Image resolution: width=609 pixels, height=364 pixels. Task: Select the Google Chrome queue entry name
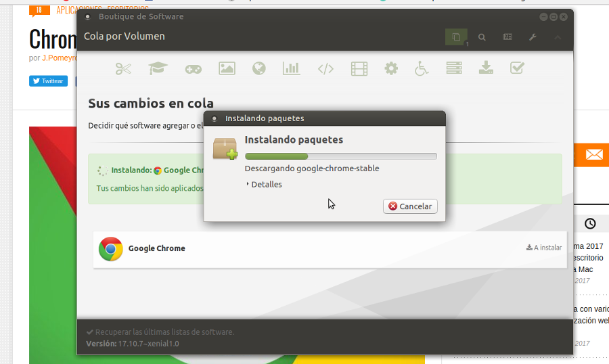point(156,248)
